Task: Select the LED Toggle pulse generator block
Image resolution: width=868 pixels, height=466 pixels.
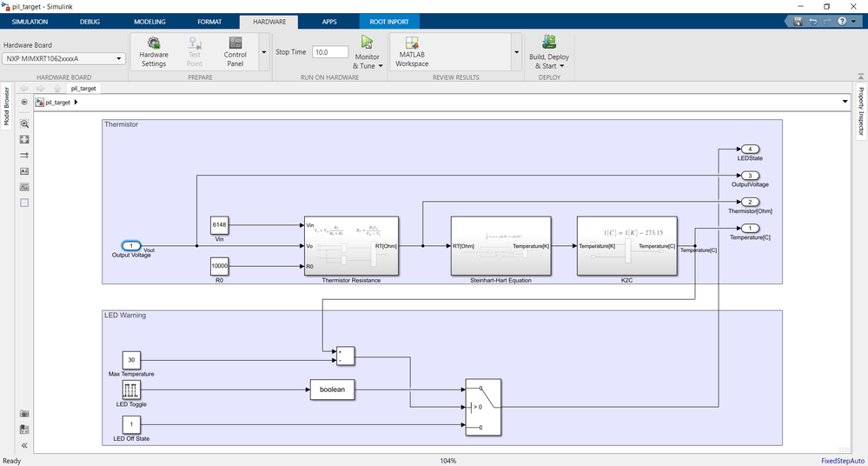Action: pos(131,389)
